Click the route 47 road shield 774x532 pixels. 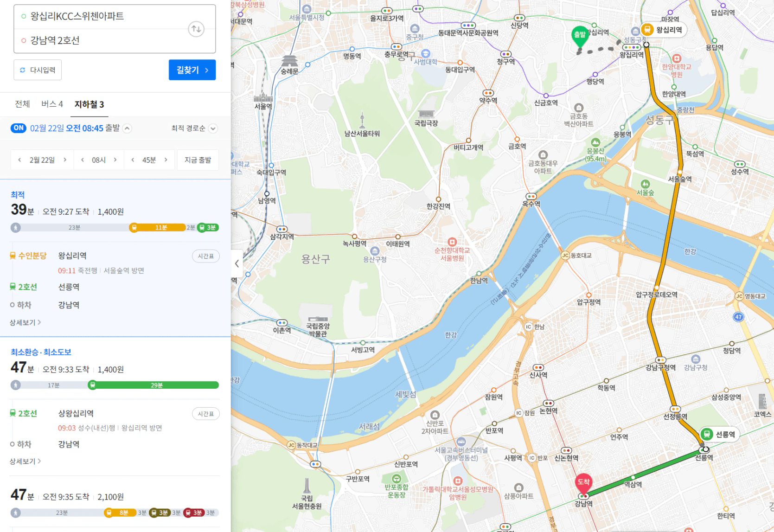click(x=738, y=317)
